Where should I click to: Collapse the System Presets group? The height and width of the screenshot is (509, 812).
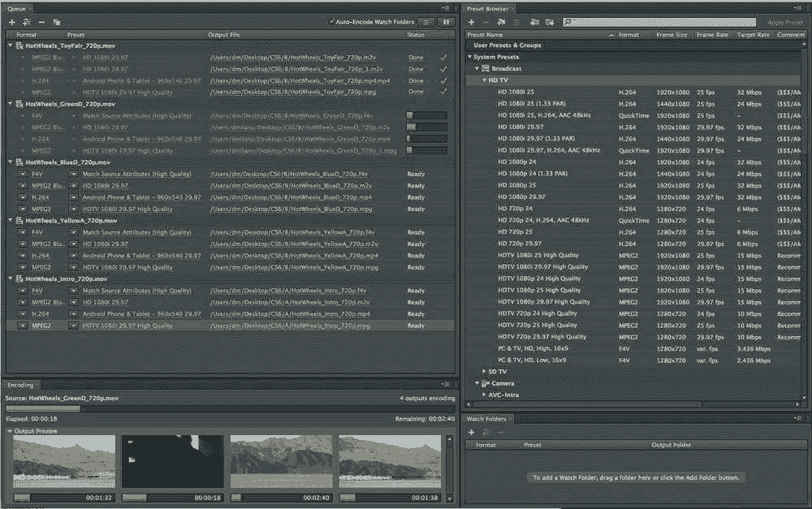469,57
